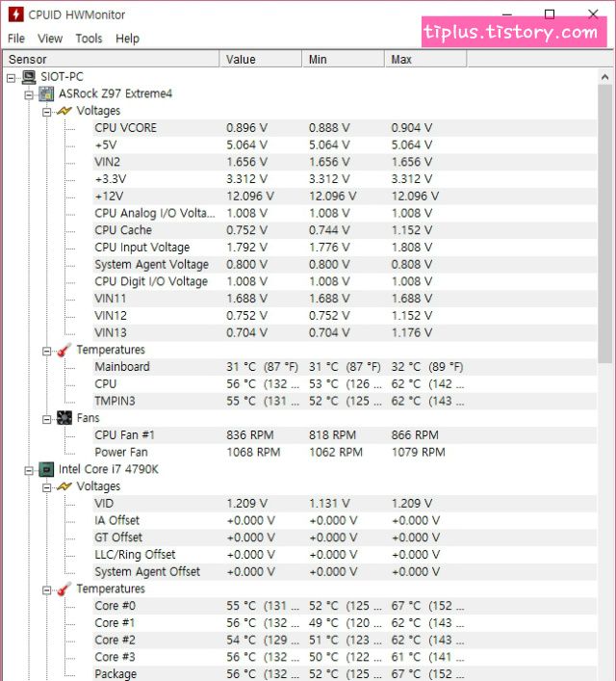Select the GT Offset row

pos(345,537)
